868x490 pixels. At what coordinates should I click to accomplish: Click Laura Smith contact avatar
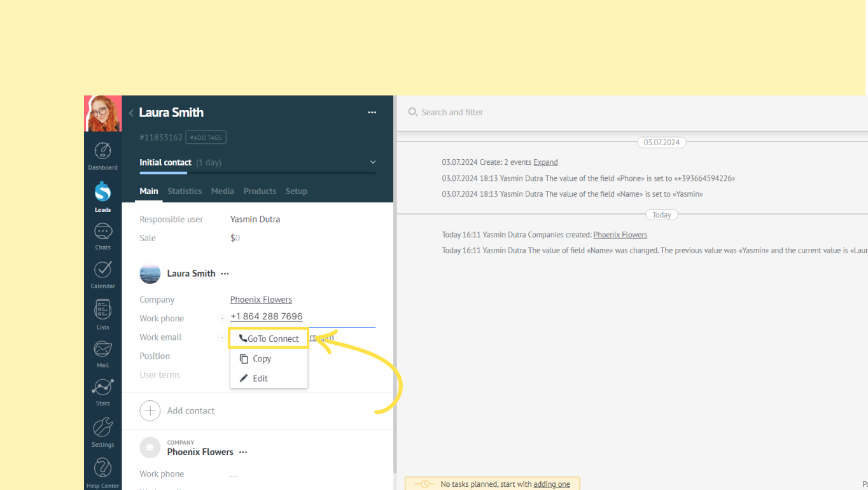tap(150, 274)
